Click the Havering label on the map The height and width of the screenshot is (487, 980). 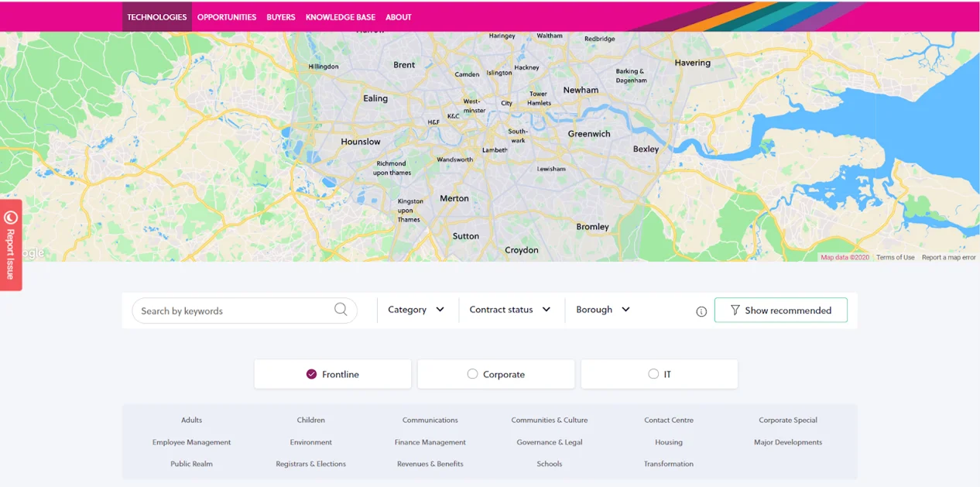coord(692,63)
